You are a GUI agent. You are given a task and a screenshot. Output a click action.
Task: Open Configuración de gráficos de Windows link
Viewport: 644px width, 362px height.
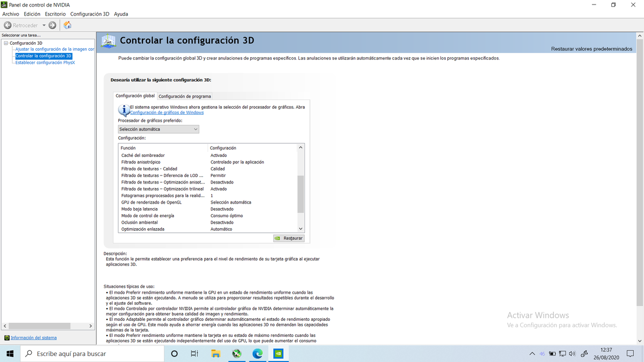pyautogui.click(x=167, y=113)
